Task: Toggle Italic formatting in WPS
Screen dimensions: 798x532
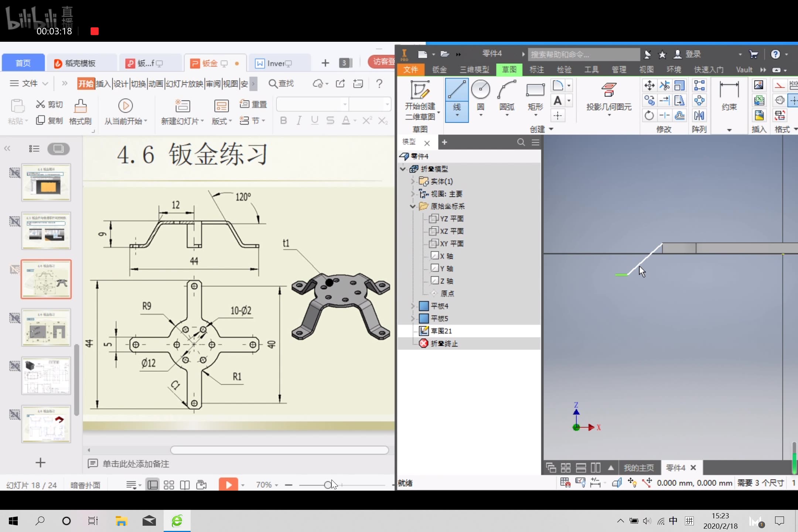Action: [299, 120]
